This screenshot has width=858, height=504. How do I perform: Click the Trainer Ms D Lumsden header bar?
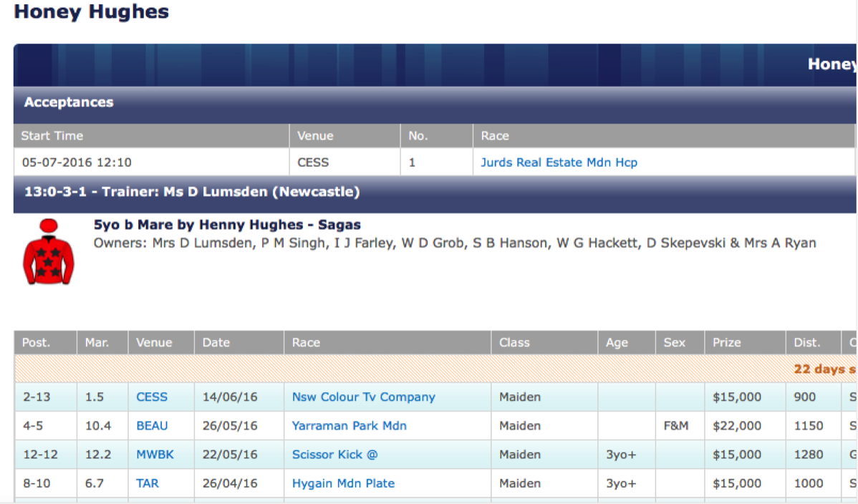tap(192, 192)
